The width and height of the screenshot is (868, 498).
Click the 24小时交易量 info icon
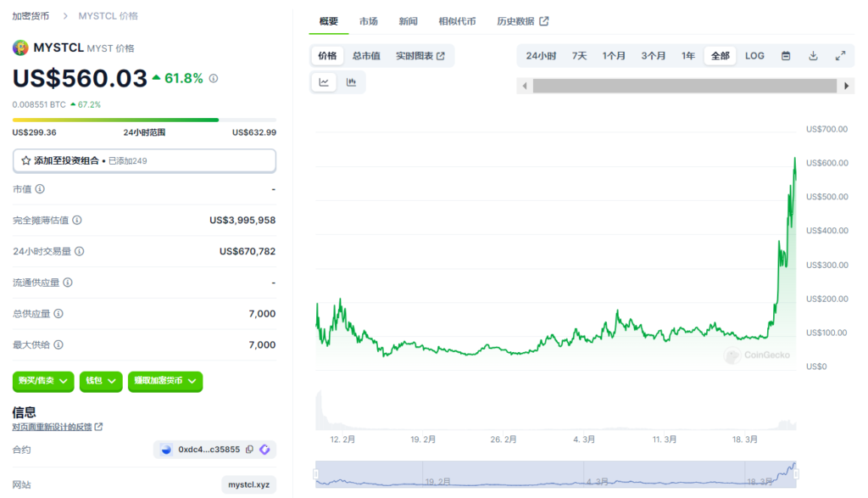tap(80, 251)
